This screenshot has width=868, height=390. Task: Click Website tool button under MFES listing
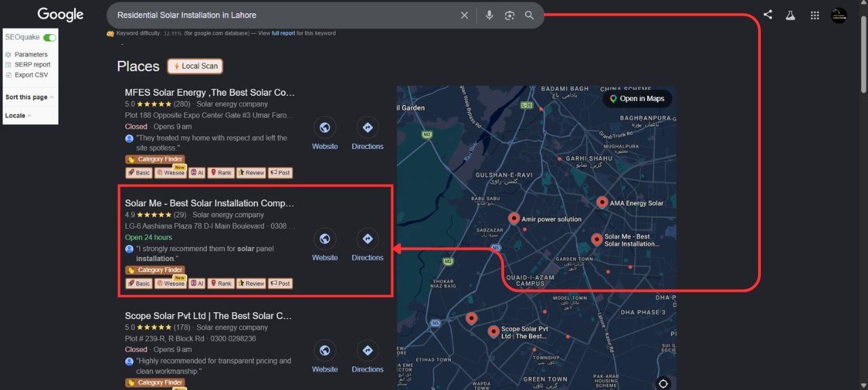click(170, 172)
